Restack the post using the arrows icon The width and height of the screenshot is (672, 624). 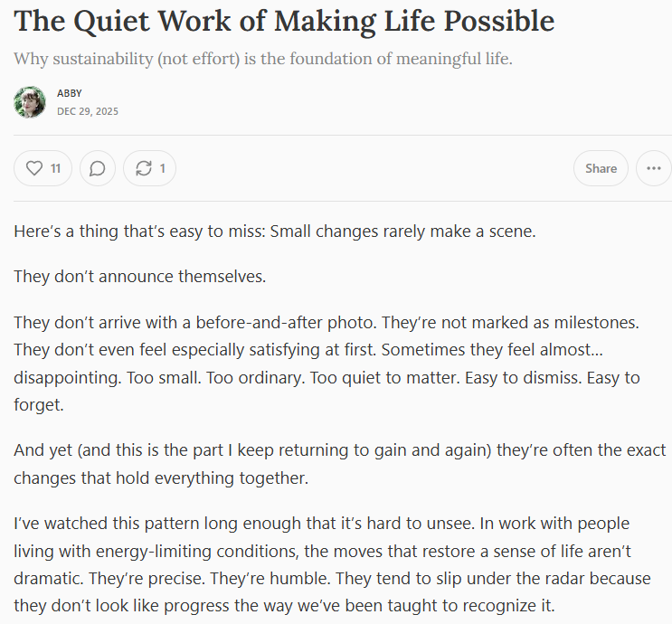pyautogui.click(x=149, y=168)
